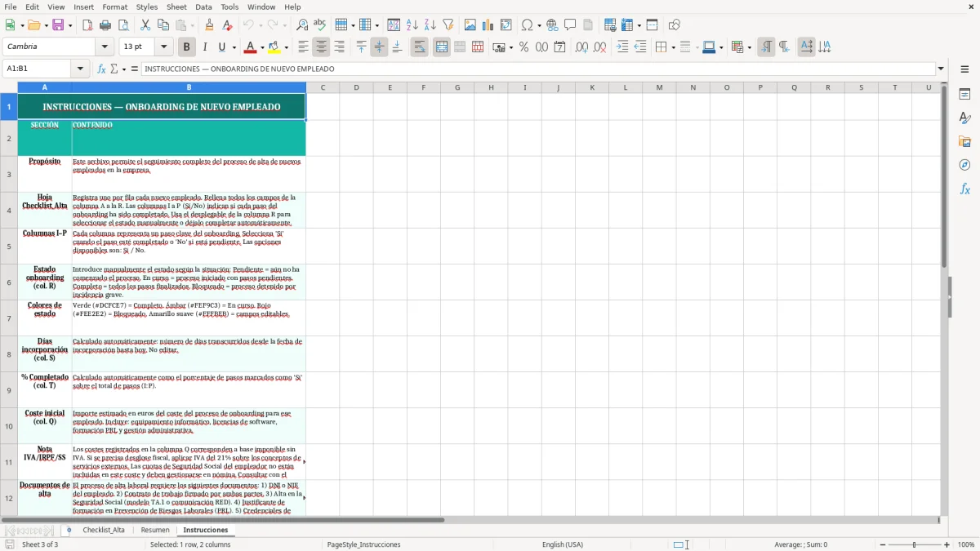This screenshot has height=551, width=980.
Task: Open background color dropdown arrow
Action: coord(286,47)
